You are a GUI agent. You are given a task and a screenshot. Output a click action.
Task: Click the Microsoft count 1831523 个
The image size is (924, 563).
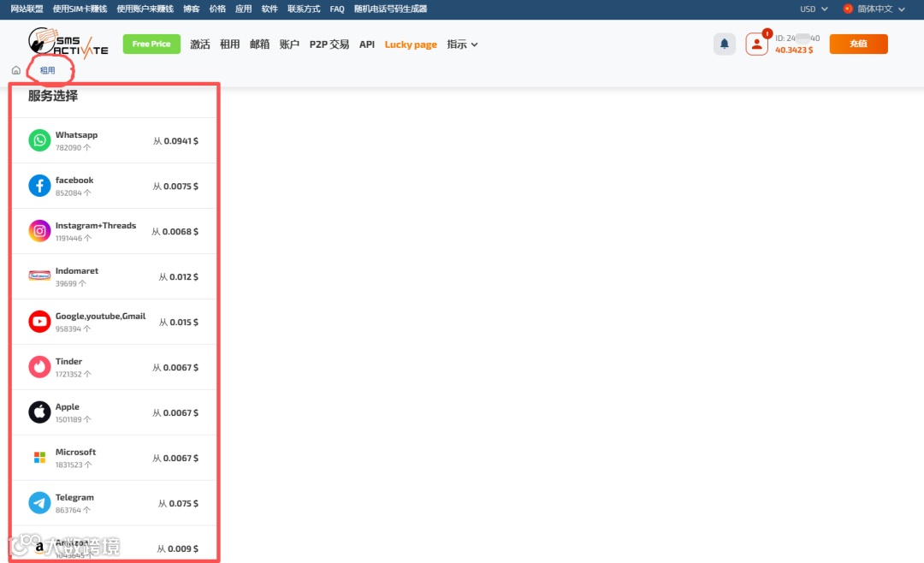74,465
